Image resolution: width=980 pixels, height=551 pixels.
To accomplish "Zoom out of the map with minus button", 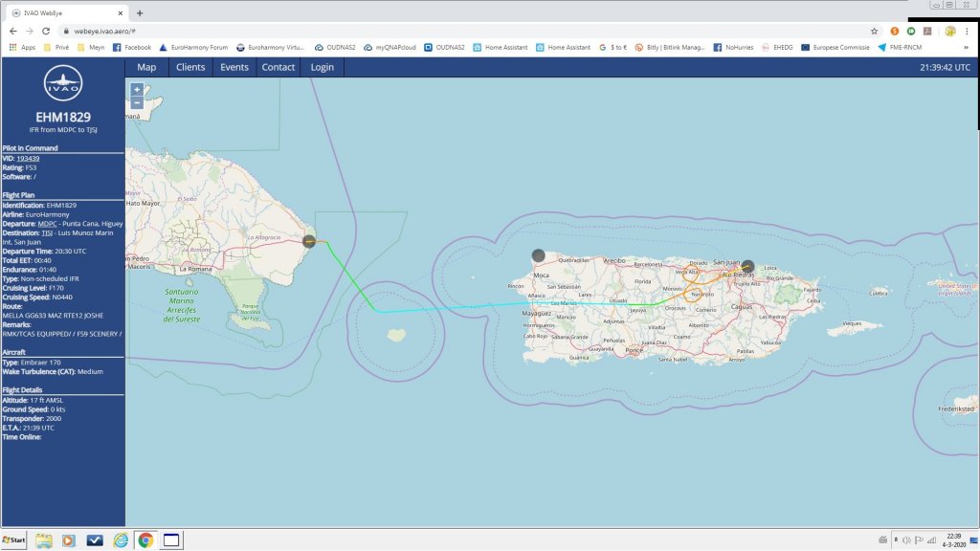I will 137,101.
